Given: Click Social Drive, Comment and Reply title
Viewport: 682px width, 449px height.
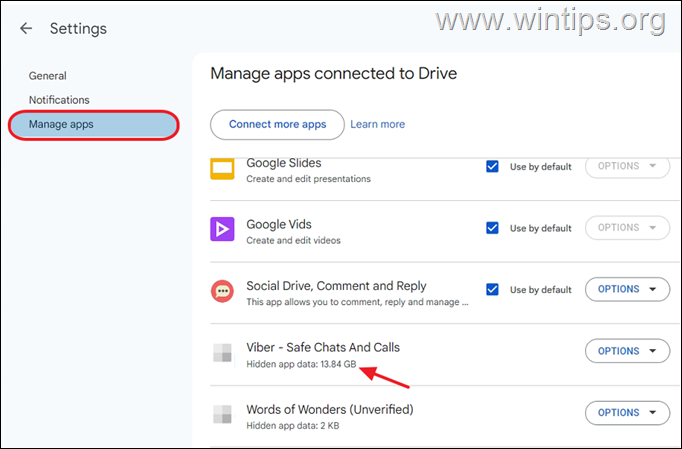Looking at the screenshot, I should click(336, 286).
